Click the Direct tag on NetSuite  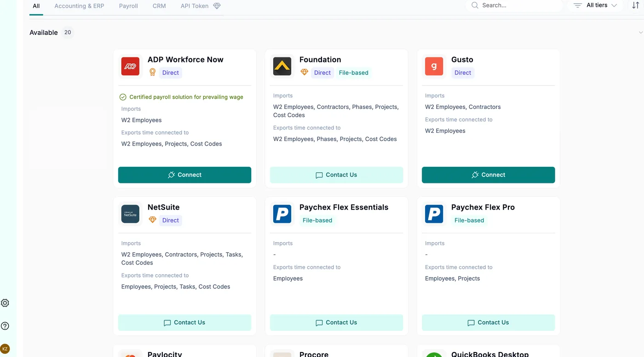point(170,220)
